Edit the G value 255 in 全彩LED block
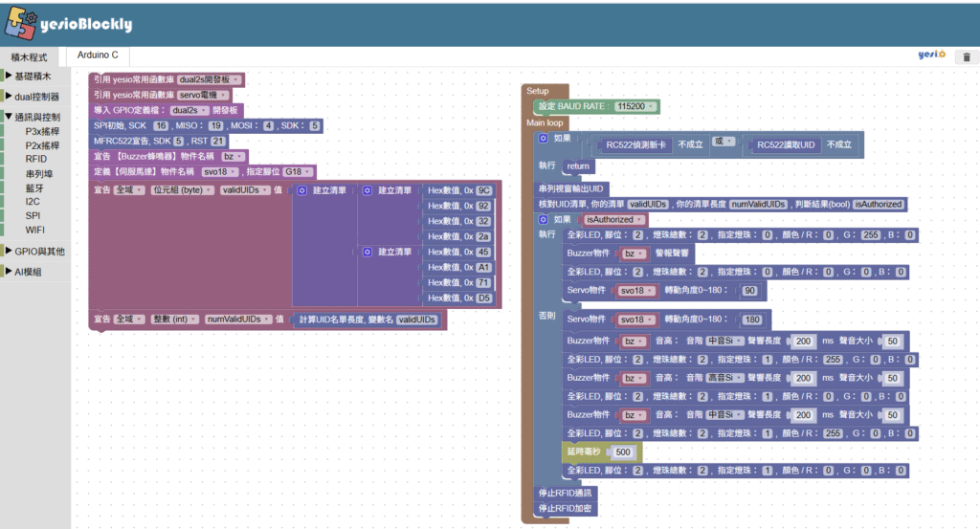 870,234
